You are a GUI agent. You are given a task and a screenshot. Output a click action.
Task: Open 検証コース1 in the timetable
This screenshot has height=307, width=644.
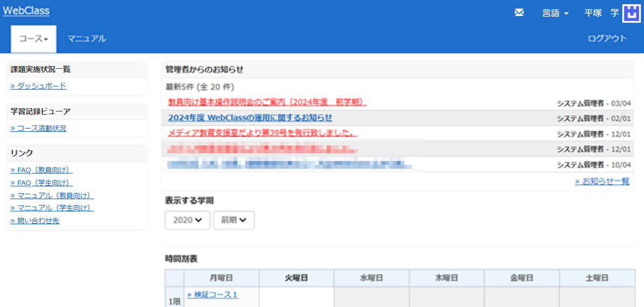(213, 295)
